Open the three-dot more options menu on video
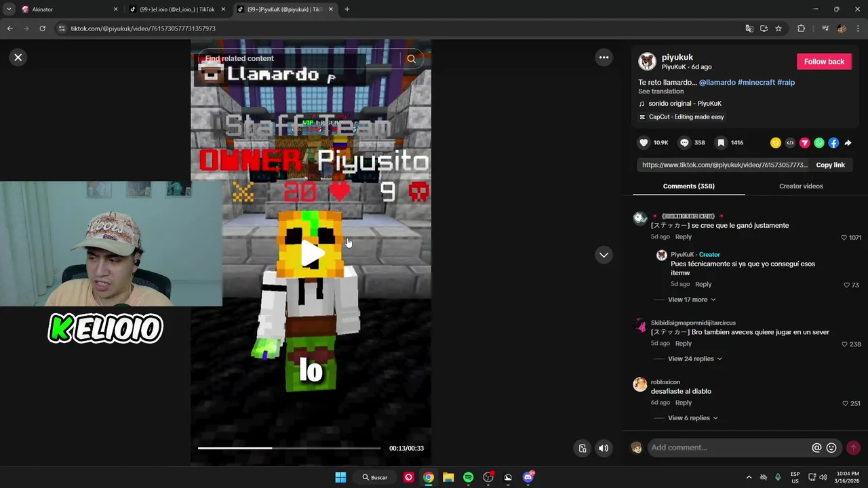 [x=604, y=58]
